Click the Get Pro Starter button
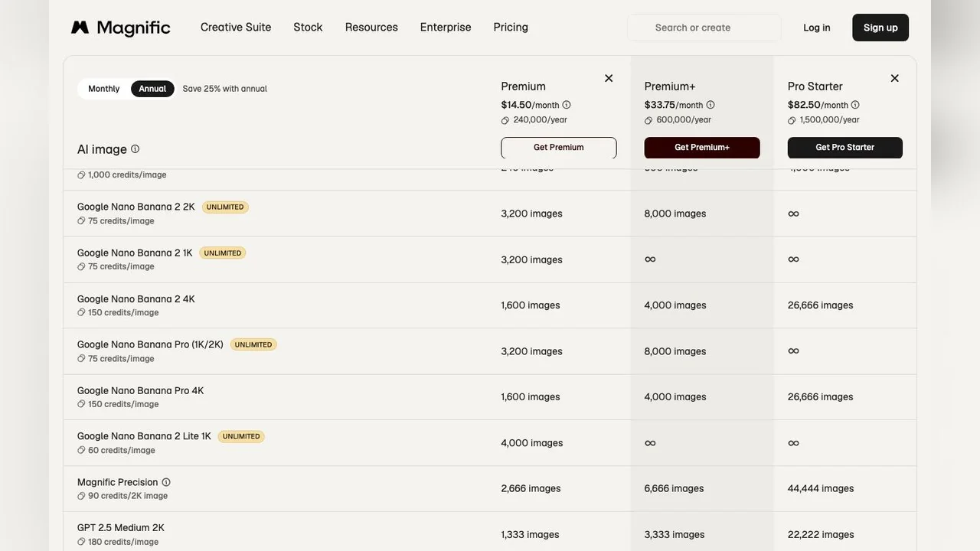 coord(845,148)
